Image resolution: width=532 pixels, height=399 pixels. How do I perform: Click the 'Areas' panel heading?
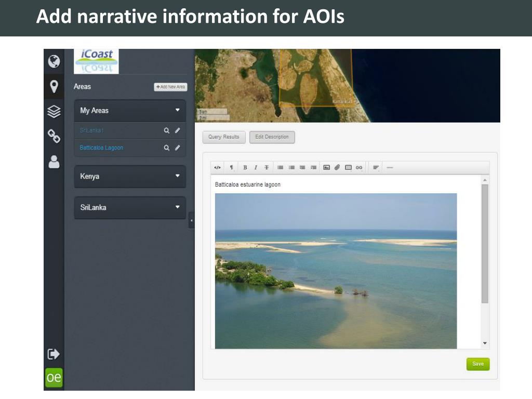click(82, 87)
